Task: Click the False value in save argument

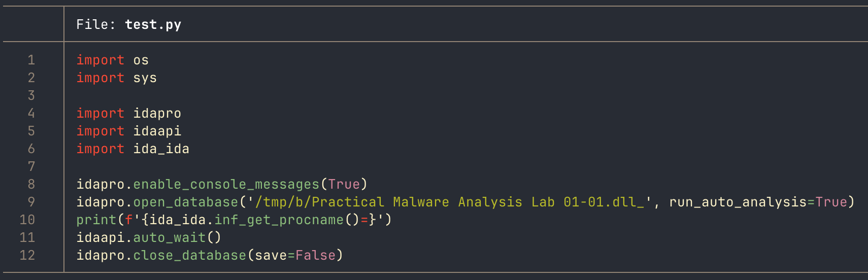Action: [x=315, y=255]
